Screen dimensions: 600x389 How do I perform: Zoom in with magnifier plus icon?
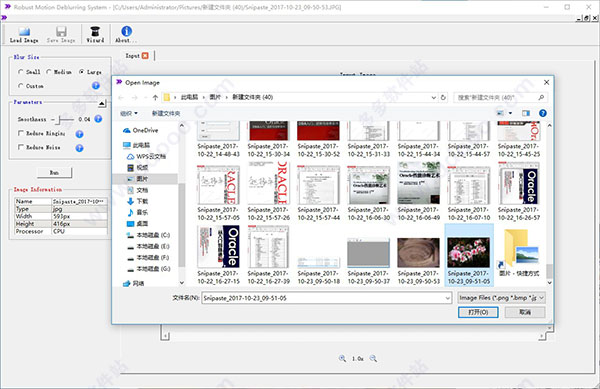[342, 358]
